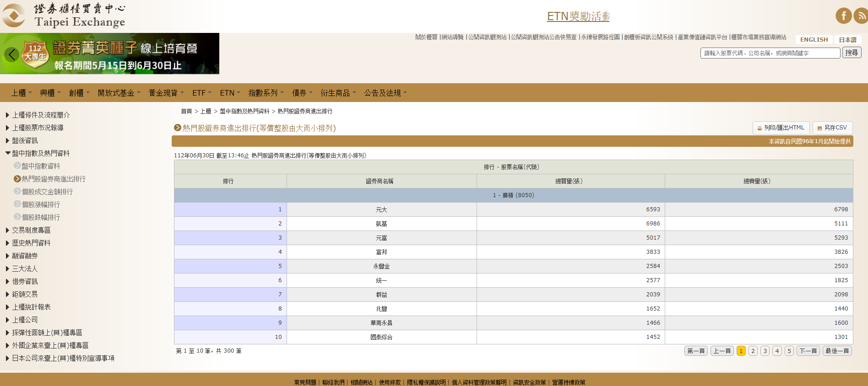Switch site language to 日本語
The width and height of the screenshot is (868, 386).
[847, 40]
